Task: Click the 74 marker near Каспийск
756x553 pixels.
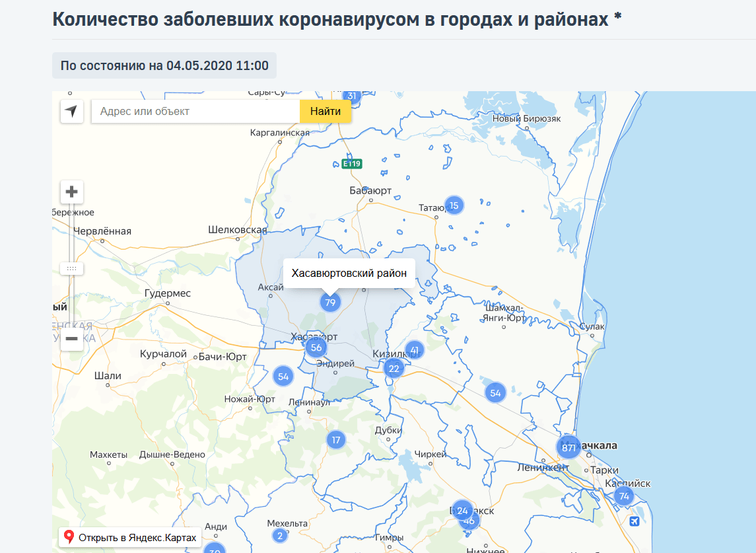Action: 623,496
